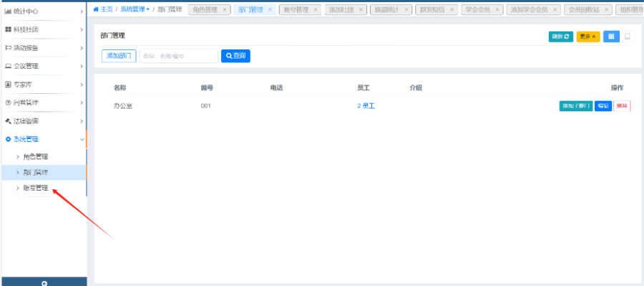The height and width of the screenshot is (286, 644).
Task: Open 统计中心 via its chart icon
Action: (7, 11)
